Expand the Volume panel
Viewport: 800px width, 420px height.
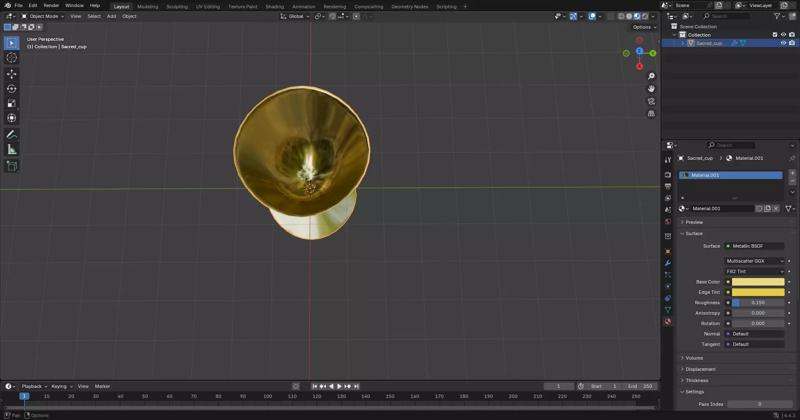pos(693,358)
